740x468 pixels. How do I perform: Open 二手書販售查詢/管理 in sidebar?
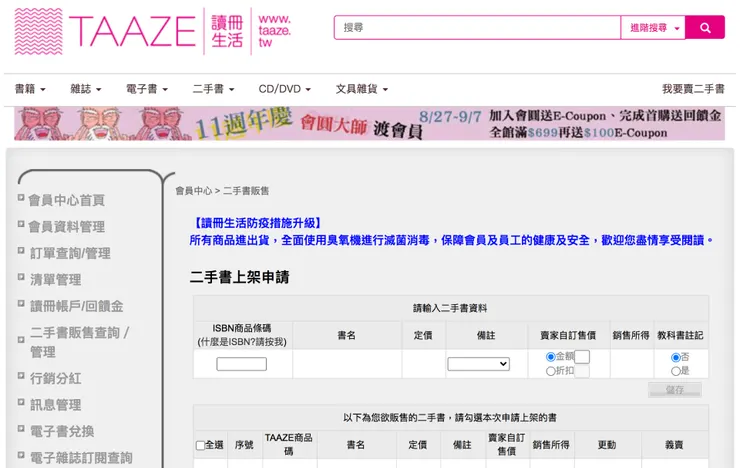tap(79, 342)
